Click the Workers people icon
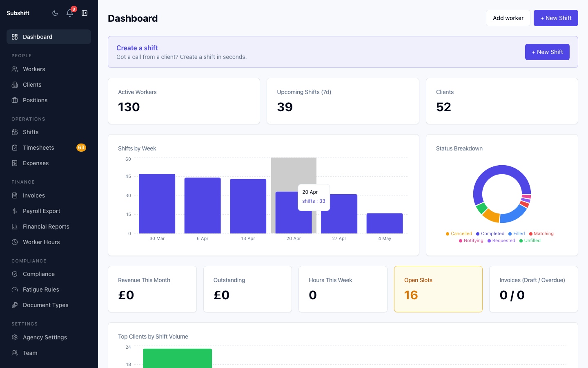This screenshot has height=368, width=588. tap(15, 69)
